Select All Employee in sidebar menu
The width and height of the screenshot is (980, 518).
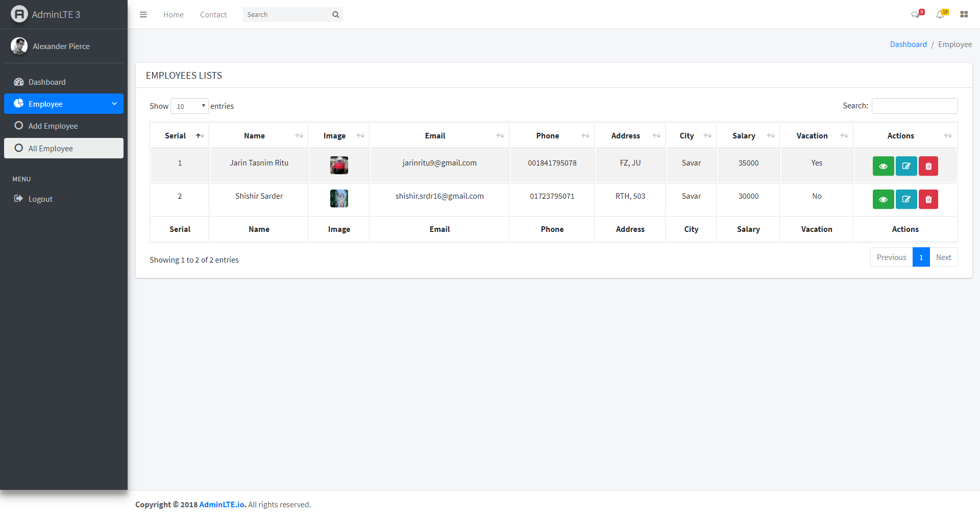(x=51, y=148)
